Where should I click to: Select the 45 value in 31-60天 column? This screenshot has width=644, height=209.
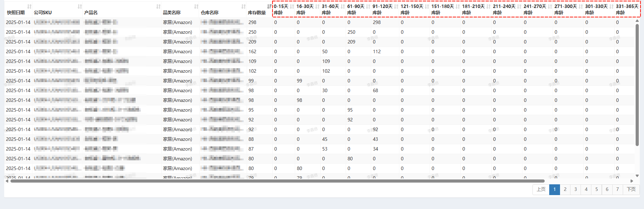point(325,139)
